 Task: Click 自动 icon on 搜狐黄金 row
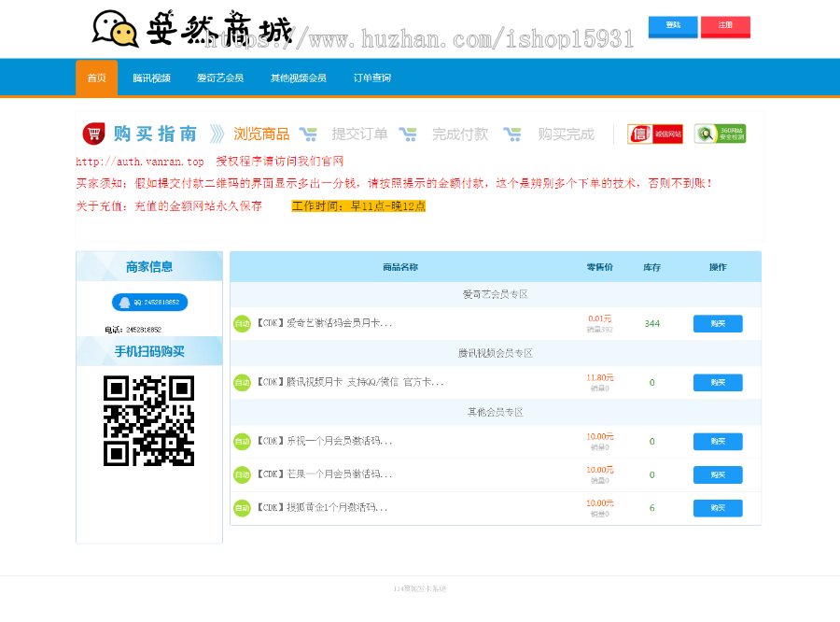coord(242,508)
